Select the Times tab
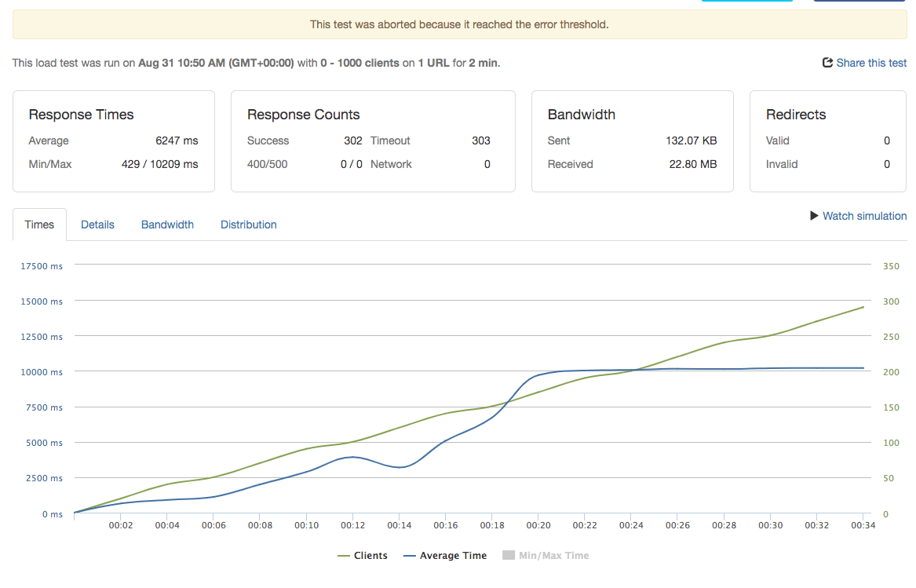Image resolution: width=916 pixels, height=588 pixels. (39, 225)
